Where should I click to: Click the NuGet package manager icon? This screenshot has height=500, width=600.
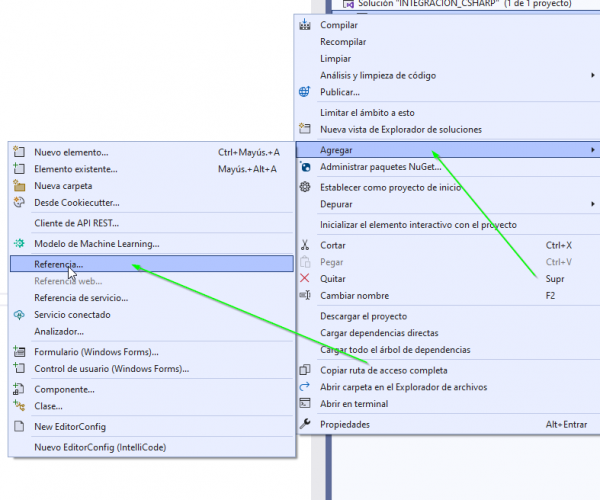point(305,167)
